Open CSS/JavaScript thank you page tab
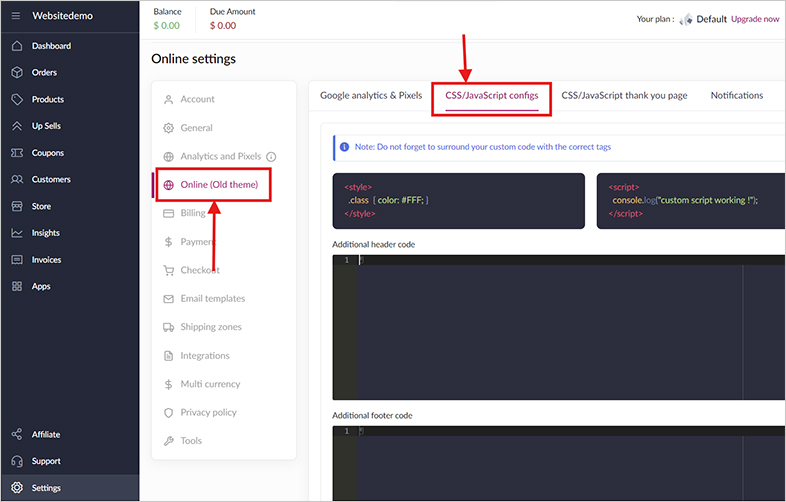786x502 pixels. (x=624, y=95)
